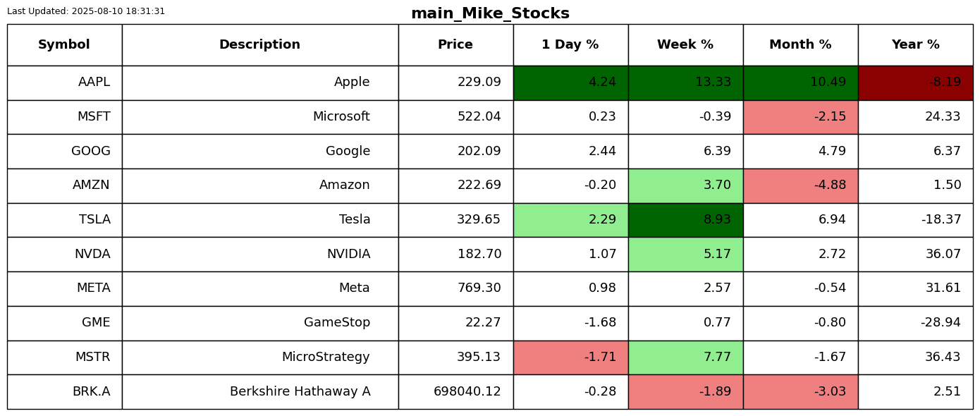980x416 pixels.
Task: Click the Last Updated timestamp text
Action: (x=86, y=11)
